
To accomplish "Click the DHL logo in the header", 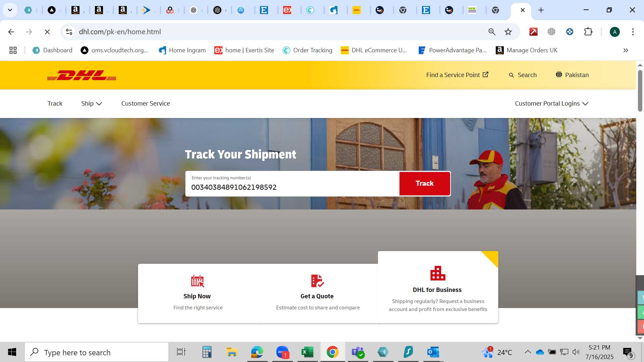I will [82, 75].
